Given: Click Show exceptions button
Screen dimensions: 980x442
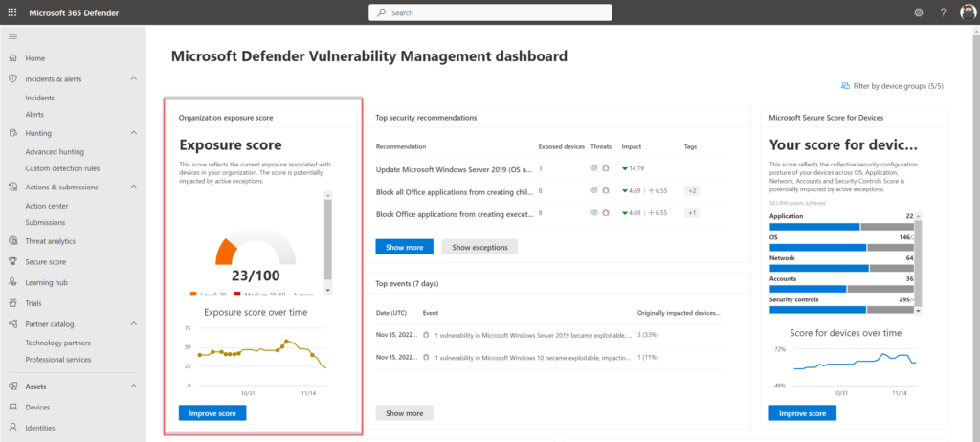Looking at the screenshot, I should pyautogui.click(x=479, y=247).
